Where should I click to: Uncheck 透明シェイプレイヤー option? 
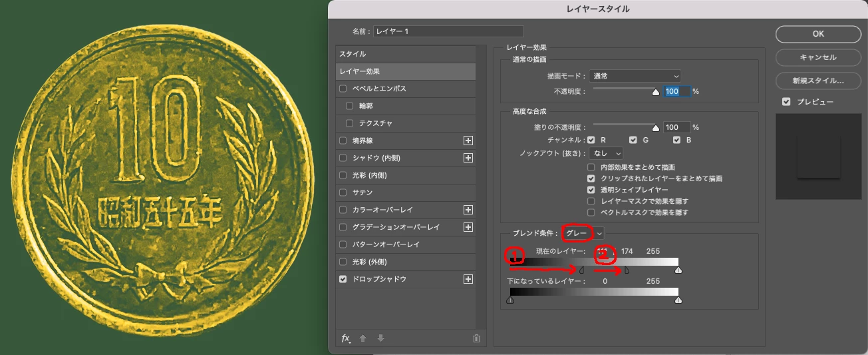pos(591,190)
